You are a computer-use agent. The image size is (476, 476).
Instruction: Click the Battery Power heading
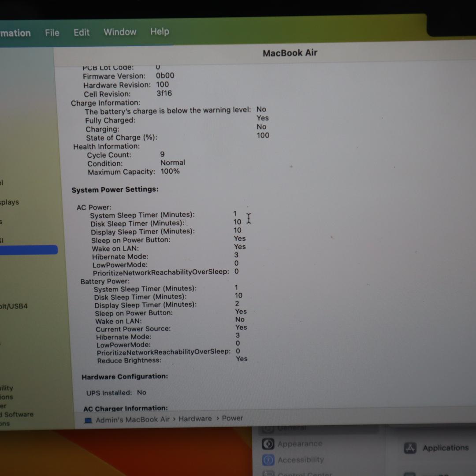tap(105, 281)
